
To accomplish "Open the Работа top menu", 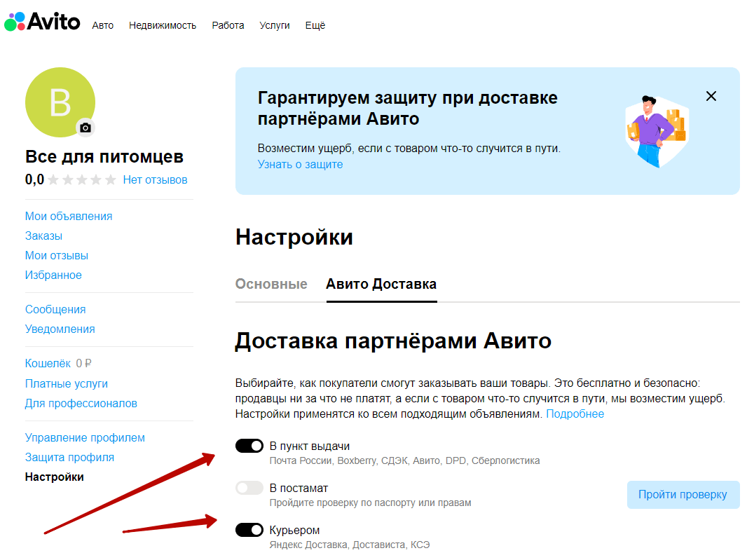I will (x=228, y=25).
